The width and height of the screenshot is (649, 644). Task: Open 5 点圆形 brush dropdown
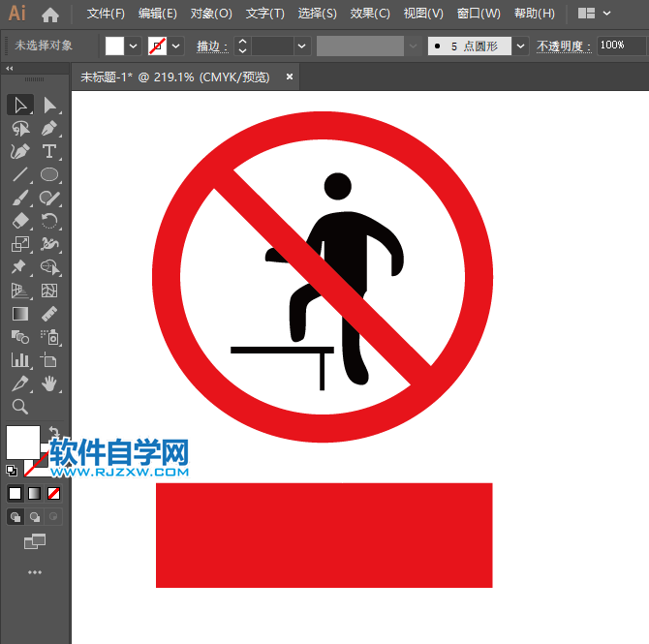[521, 46]
